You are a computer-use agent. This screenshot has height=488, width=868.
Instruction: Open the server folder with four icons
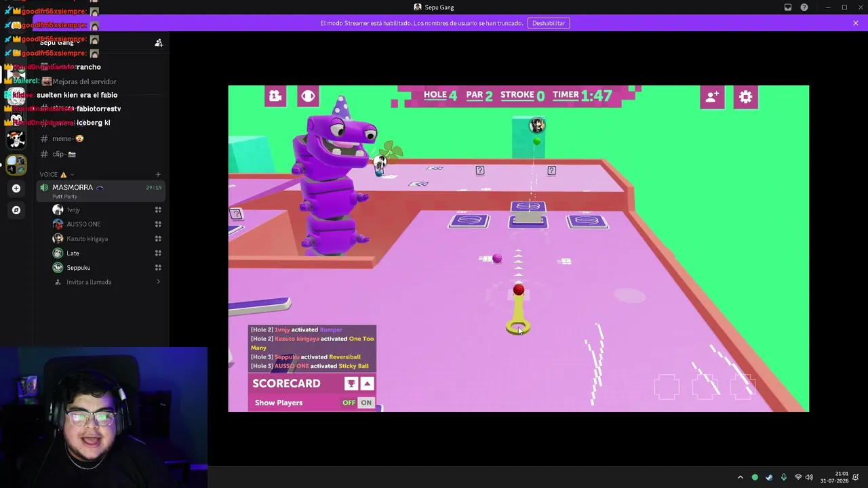point(16,164)
